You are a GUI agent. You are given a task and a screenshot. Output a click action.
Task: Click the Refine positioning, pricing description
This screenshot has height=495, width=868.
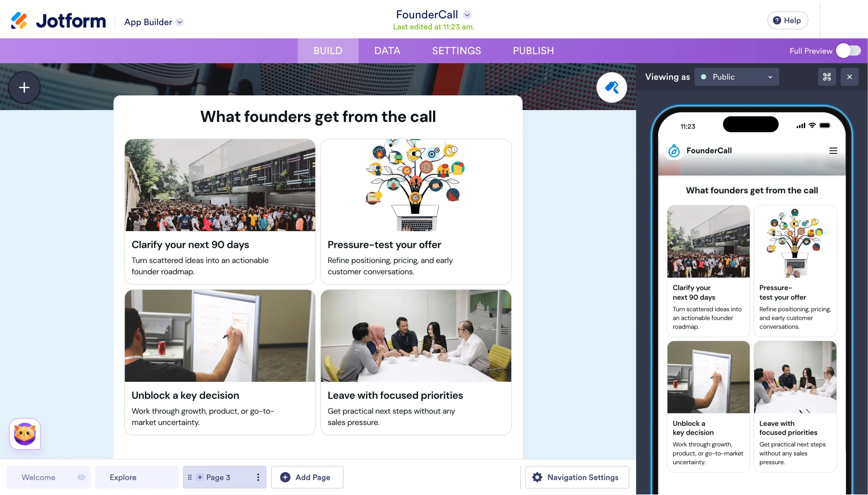click(x=390, y=266)
